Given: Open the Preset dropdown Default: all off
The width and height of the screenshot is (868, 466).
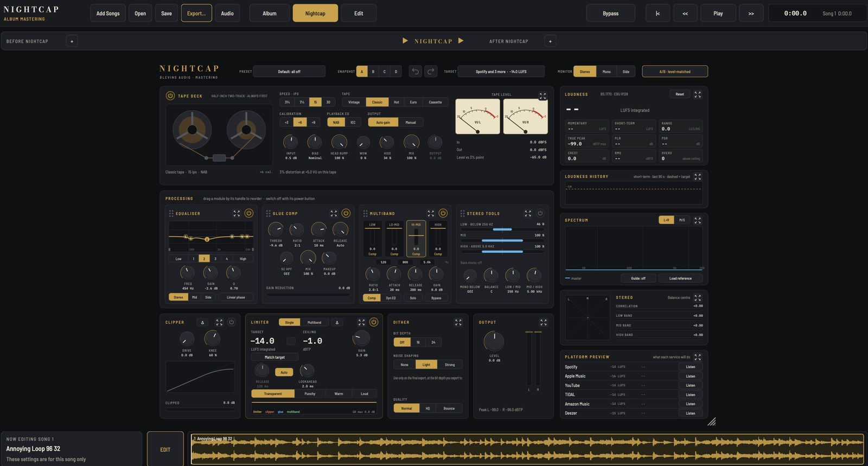Looking at the screenshot, I should pyautogui.click(x=289, y=72).
